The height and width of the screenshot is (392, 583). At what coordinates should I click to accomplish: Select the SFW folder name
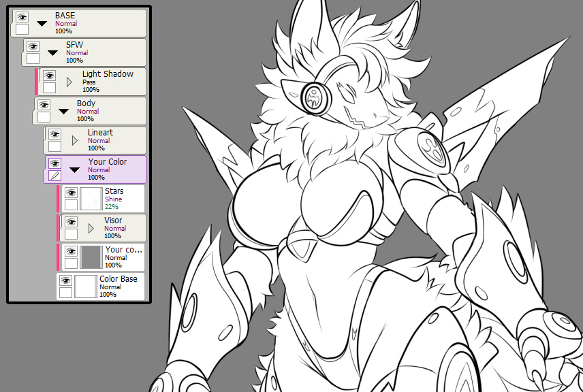tap(74, 45)
